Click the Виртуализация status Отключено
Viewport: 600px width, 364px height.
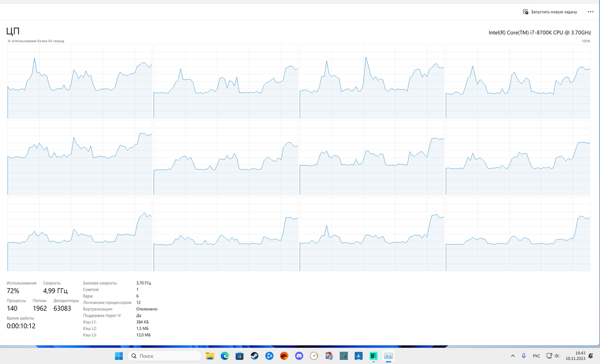click(147, 309)
